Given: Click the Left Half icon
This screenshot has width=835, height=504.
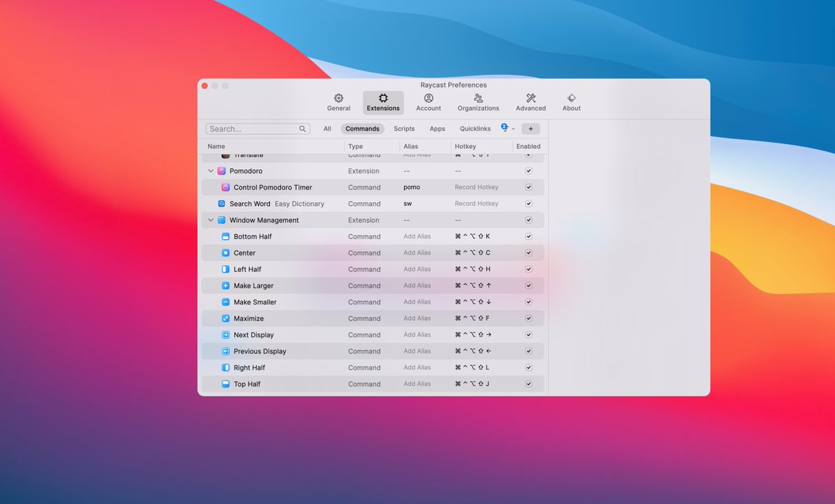Looking at the screenshot, I should coord(225,269).
